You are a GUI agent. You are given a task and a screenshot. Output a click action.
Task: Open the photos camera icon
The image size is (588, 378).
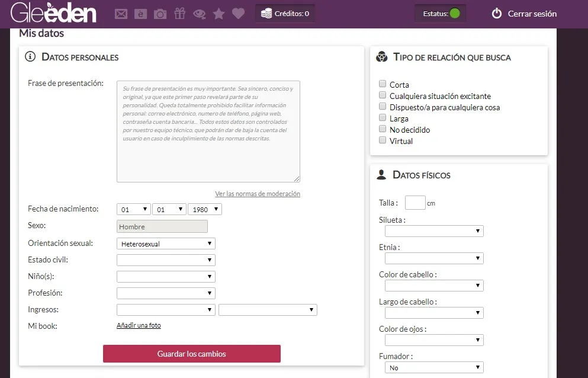[160, 14]
